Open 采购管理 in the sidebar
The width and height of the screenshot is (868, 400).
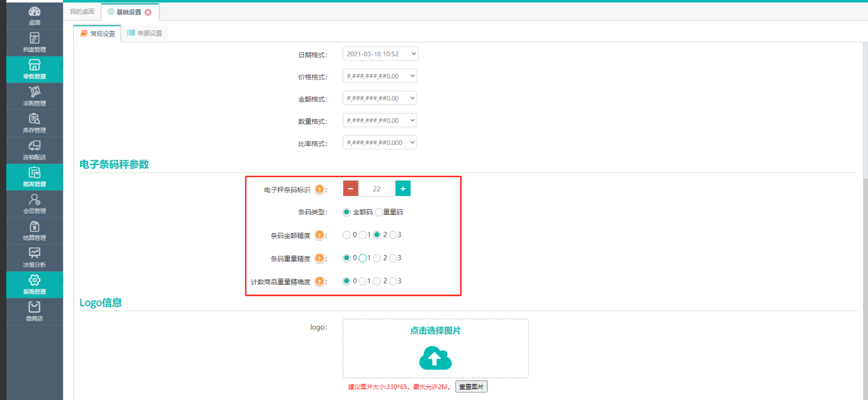point(34,96)
